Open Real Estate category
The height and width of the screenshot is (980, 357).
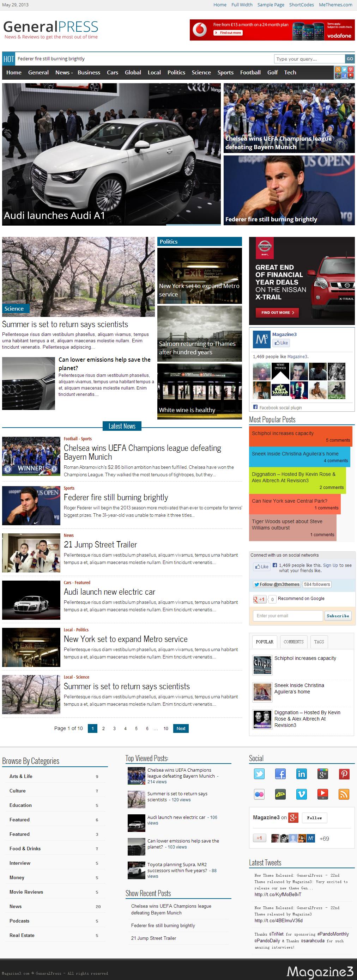click(22, 935)
